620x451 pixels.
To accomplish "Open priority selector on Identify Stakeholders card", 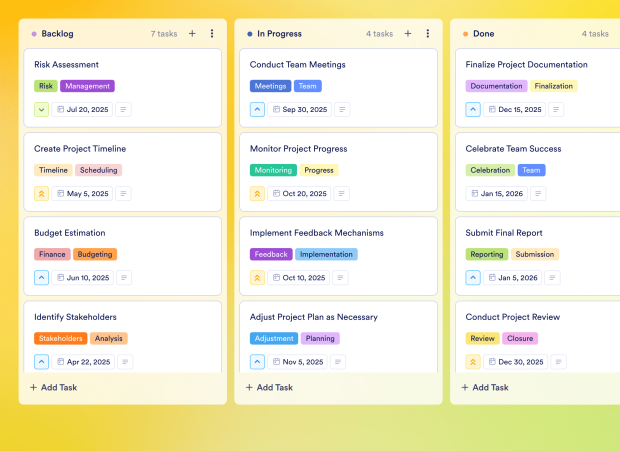I will tap(42, 362).
